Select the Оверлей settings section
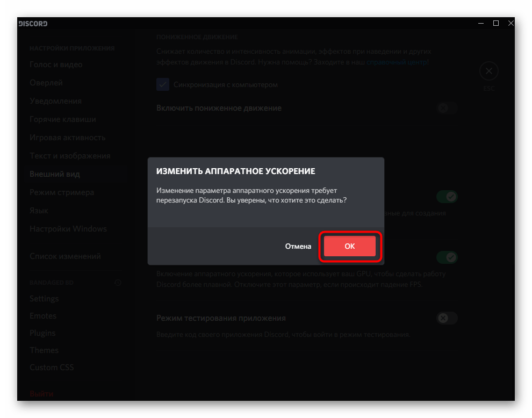Screen dimensions: 532x418 (46, 83)
